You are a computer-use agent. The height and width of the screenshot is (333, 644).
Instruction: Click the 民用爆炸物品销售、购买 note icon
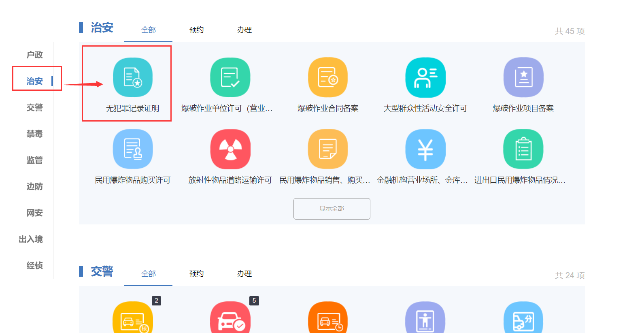328,149
